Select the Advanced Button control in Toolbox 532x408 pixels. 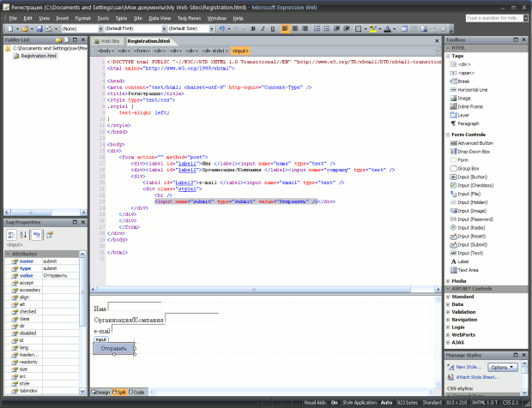[474, 143]
